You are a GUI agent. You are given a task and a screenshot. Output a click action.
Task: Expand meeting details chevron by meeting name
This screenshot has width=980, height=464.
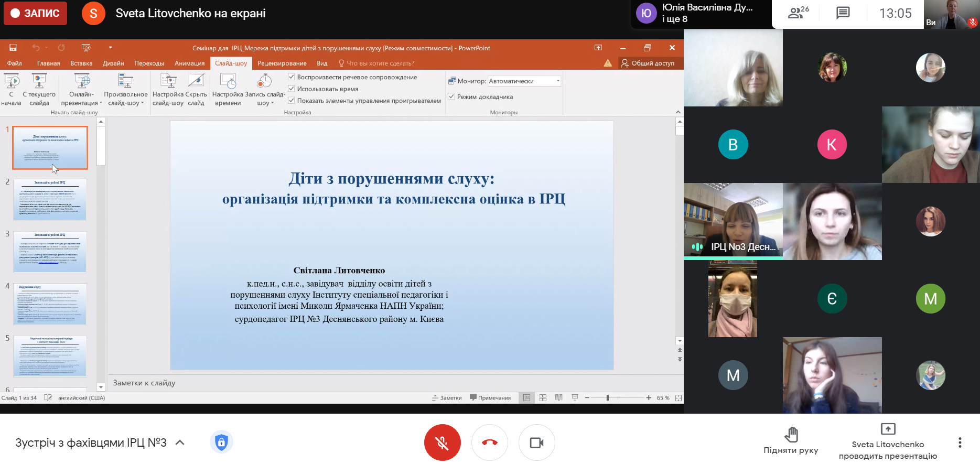point(180,443)
